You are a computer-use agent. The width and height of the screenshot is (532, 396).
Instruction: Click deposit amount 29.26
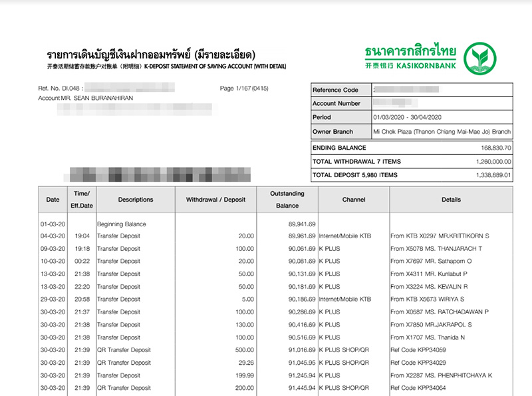[x=246, y=363]
